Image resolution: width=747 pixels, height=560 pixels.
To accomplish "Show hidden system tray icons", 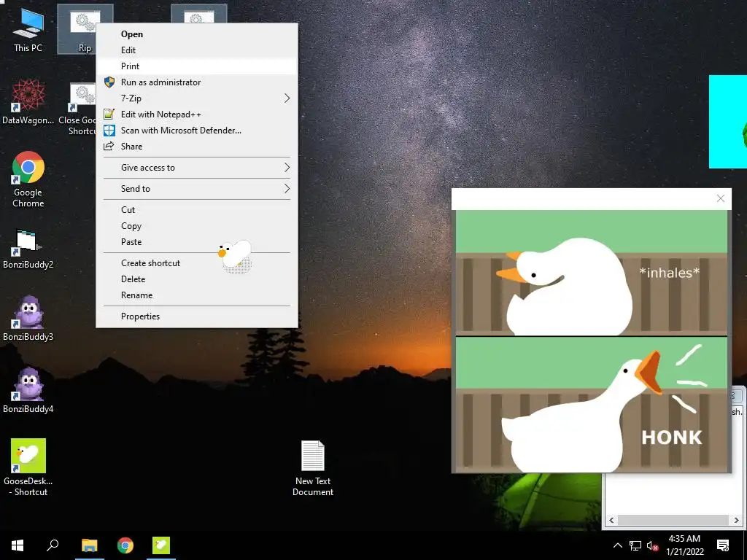I will (x=617, y=545).
